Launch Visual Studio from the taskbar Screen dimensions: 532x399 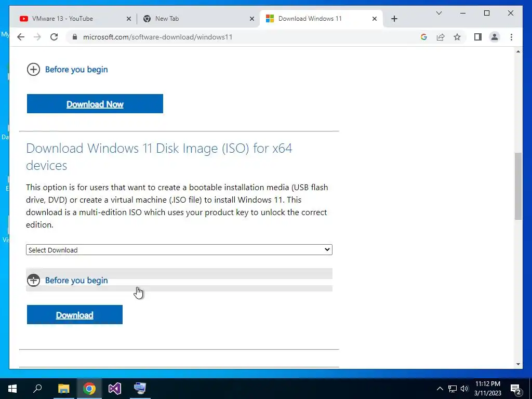pyautogui.click(x=115, y=389)
